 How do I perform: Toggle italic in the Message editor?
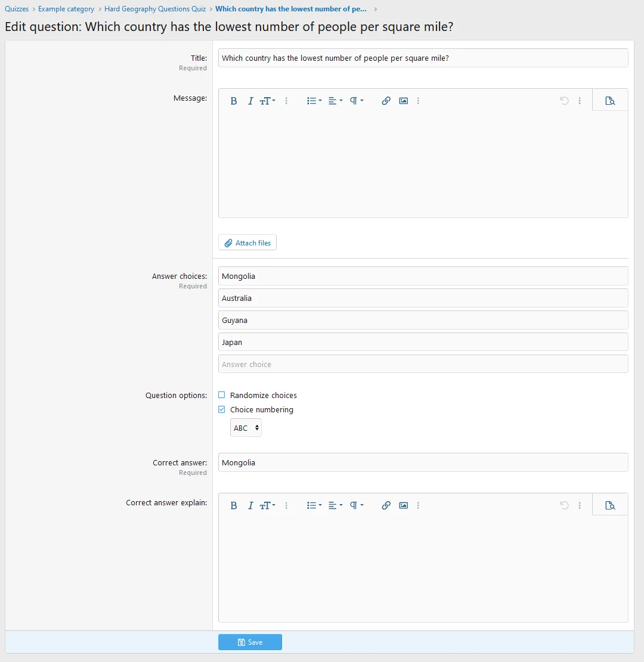pyautogui.click(x=250, y=101)
